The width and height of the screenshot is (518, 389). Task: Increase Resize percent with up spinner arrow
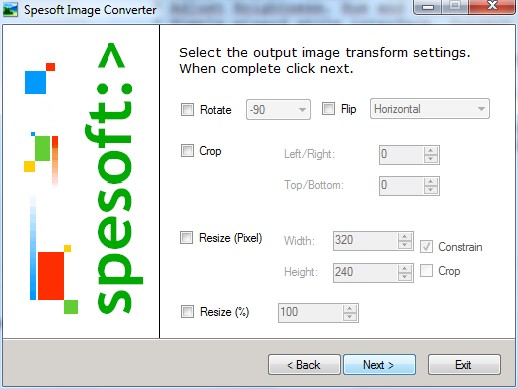pyautogui.click(x=350, y=309)
